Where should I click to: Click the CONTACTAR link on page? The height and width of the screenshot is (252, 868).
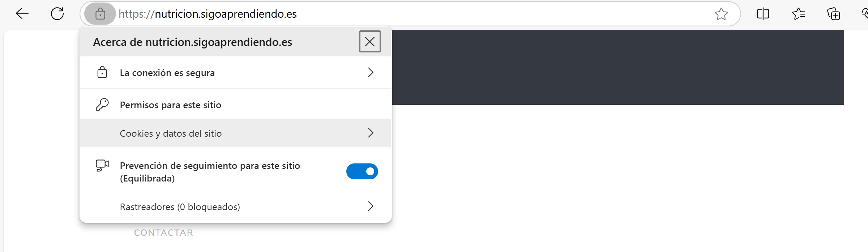pos(163,232)
